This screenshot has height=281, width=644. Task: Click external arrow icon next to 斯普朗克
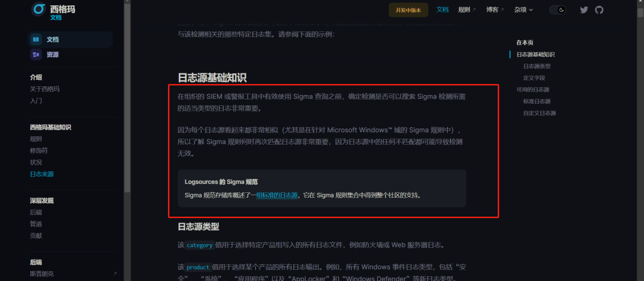click(x=114, y=274)
